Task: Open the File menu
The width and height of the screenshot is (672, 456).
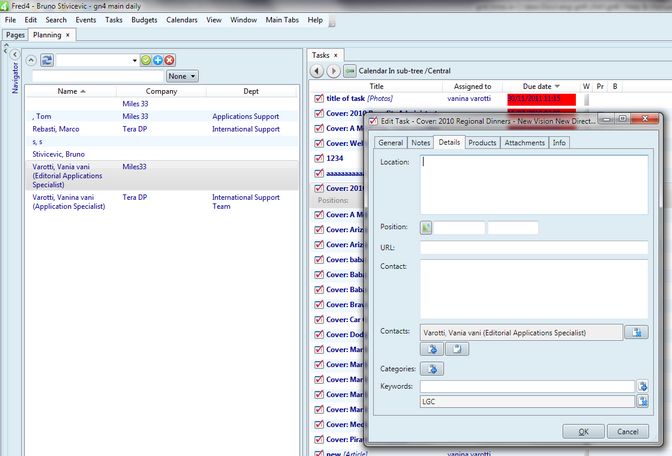Action: click(10, 20)
